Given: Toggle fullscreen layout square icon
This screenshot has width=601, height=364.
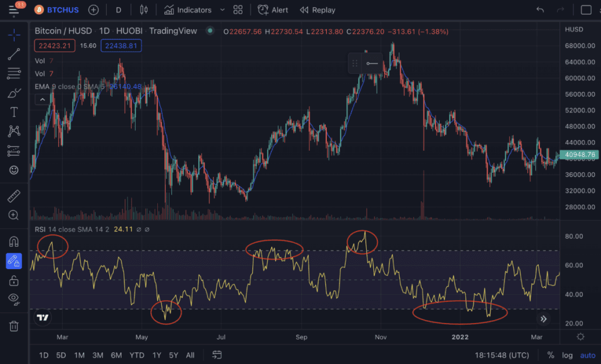Looking at the screenshot, I should [x=586, y=10].
